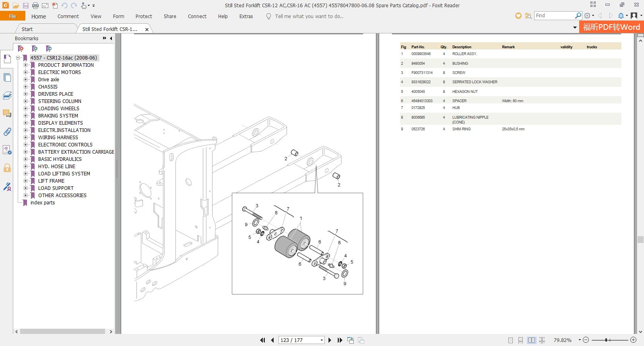Viewport: 644px width, 346px height.
Task: Switch to the Start document tab
Action: point(27,29)
